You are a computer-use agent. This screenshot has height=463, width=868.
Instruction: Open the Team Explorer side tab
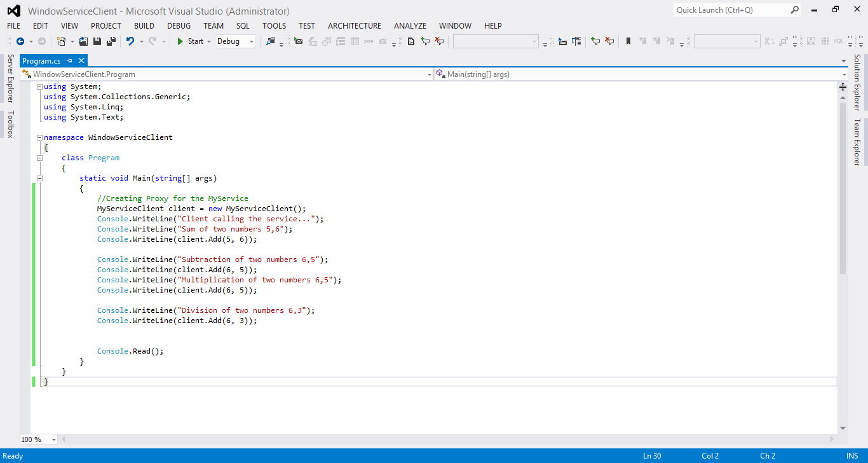[857, 142]
